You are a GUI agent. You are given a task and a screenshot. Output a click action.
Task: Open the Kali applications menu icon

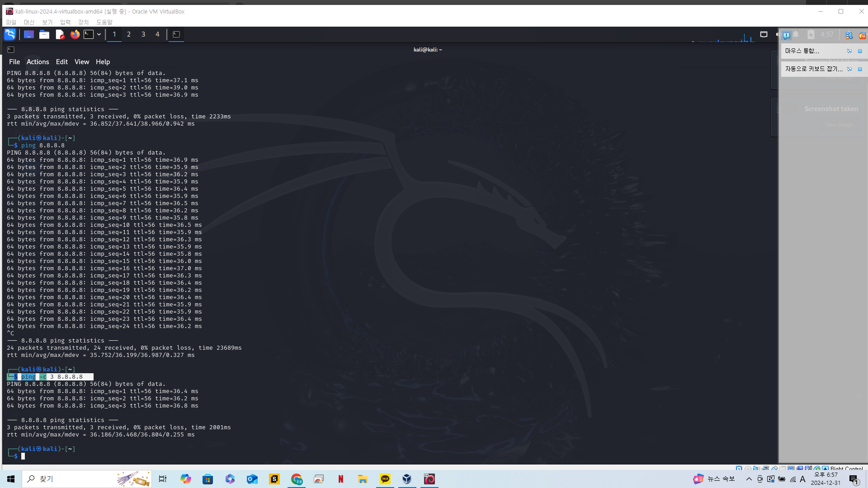pos(10,34)
